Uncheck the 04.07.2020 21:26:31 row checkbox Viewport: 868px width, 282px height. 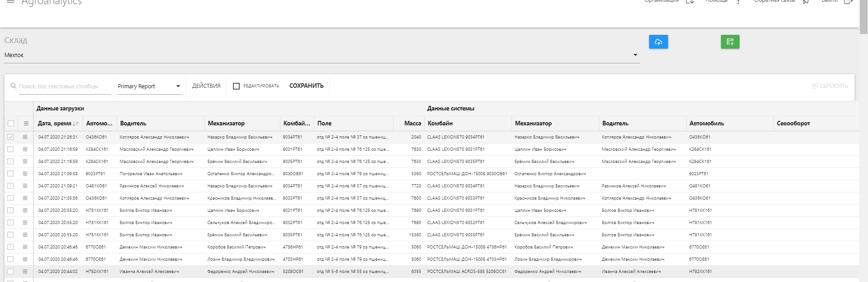tap(11, 137)
